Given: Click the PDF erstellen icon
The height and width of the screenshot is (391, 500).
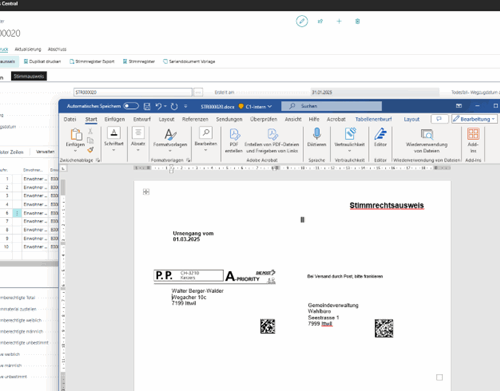Looking at the screenshot, I should click(235, 134).
